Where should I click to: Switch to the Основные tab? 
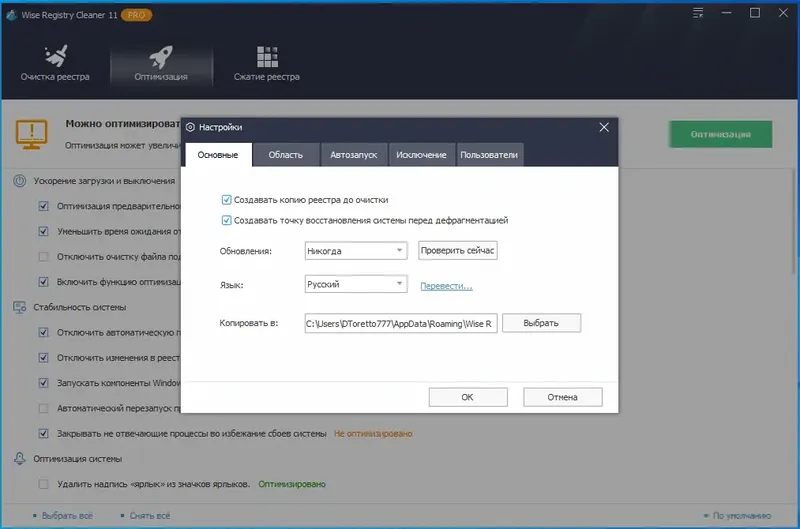218,155
